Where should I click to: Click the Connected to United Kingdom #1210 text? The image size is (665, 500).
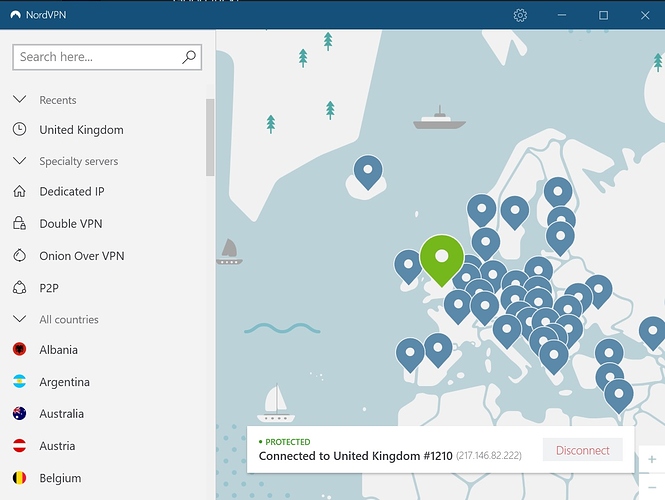(355, 456)
